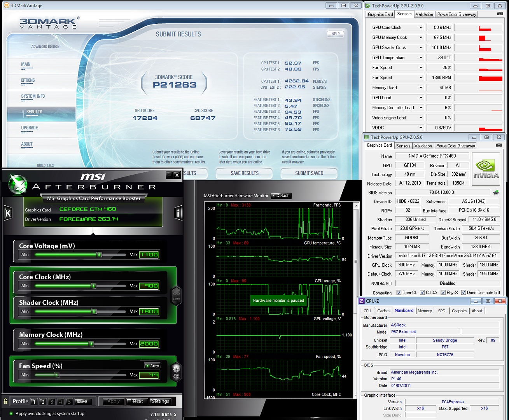Open the Fan Speed dropdown showing 1380 RPM
The image size is (509, 420).
click(x=421, y=78)
